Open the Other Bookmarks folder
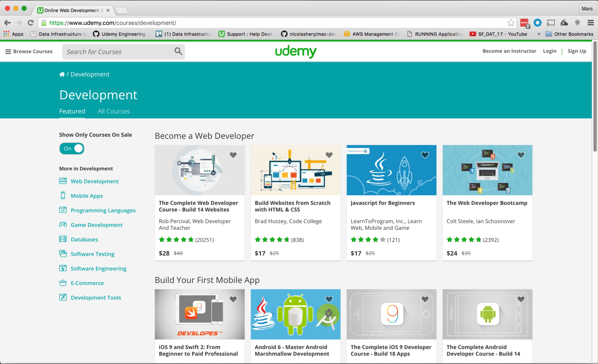 [x=569, y=34]
